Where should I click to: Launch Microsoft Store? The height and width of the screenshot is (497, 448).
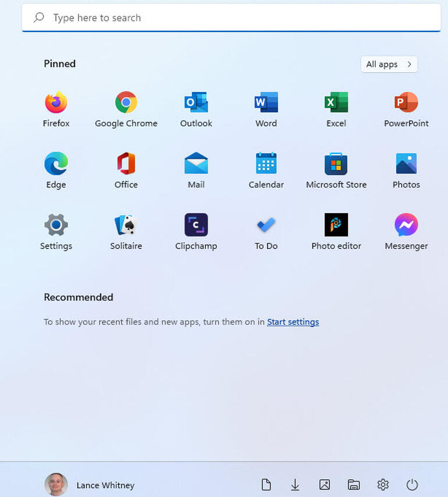336,170
